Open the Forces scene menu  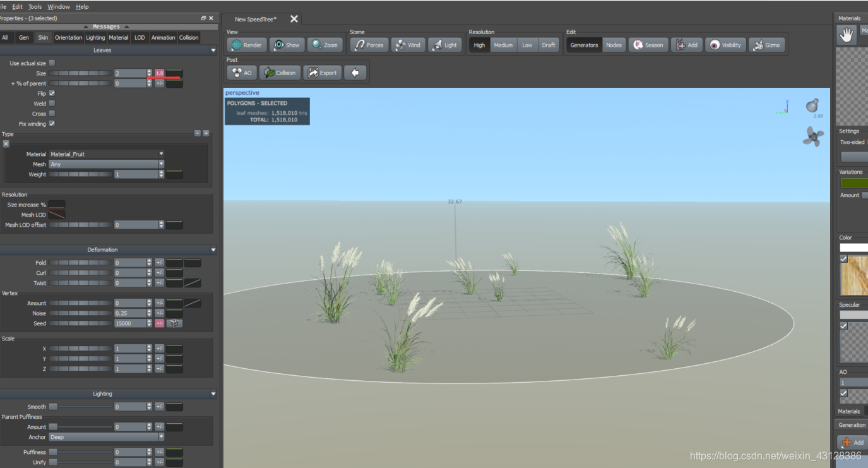(369, 45)
